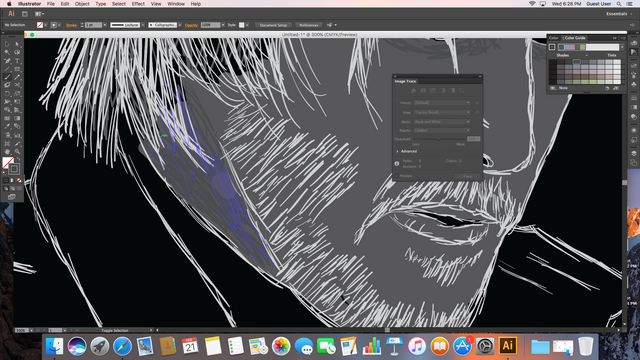Select the Magic Wand tool
This screenshot has height=360, width=640.
[x=7, y=52]
